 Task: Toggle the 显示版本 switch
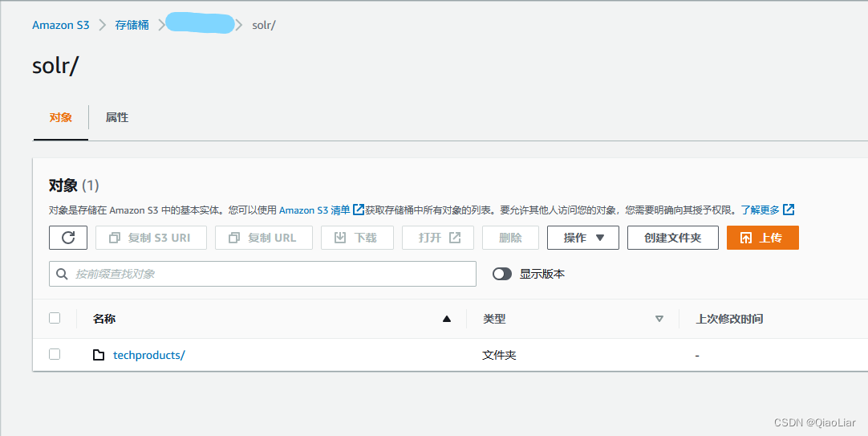pos(502,274)
